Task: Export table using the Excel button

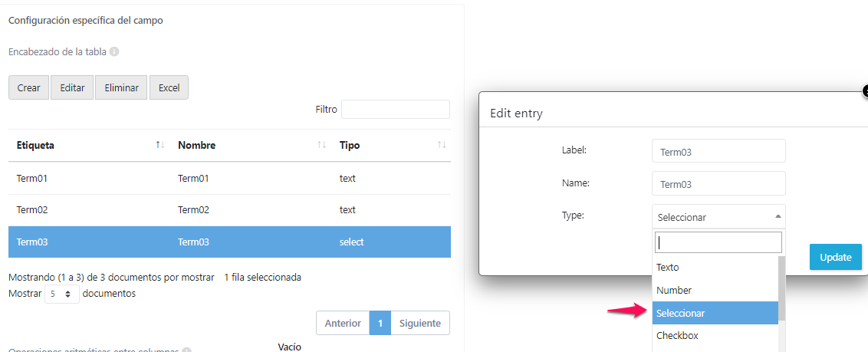Action: click(169, 87)
